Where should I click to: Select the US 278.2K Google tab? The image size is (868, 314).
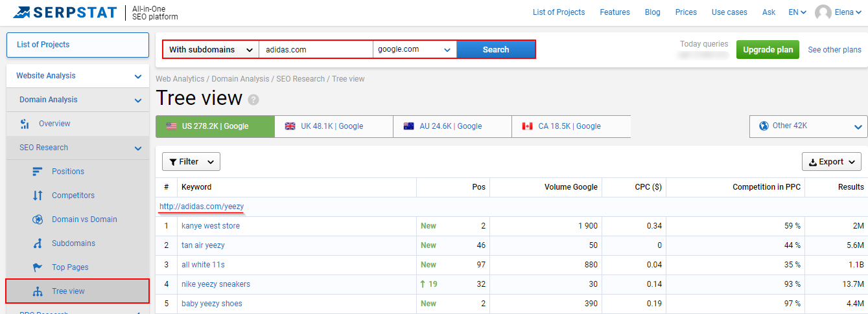click(215, 126)
